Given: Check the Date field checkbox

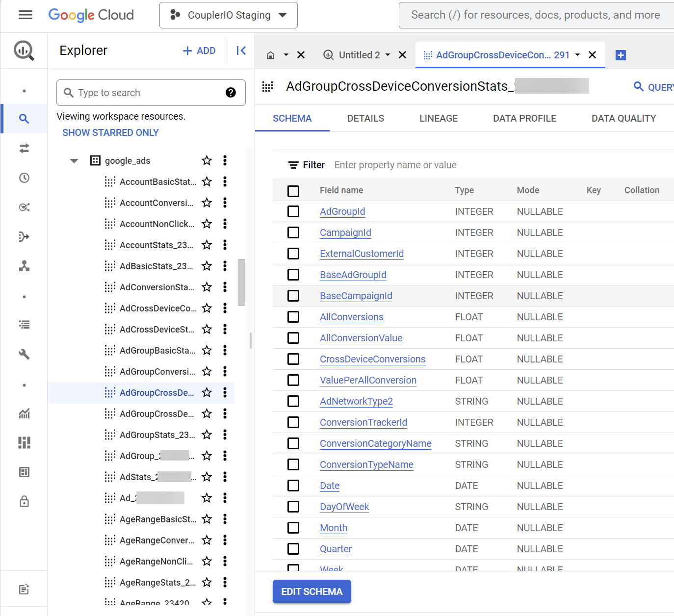Looking at the screenshot, I should [x=293, y=486].
